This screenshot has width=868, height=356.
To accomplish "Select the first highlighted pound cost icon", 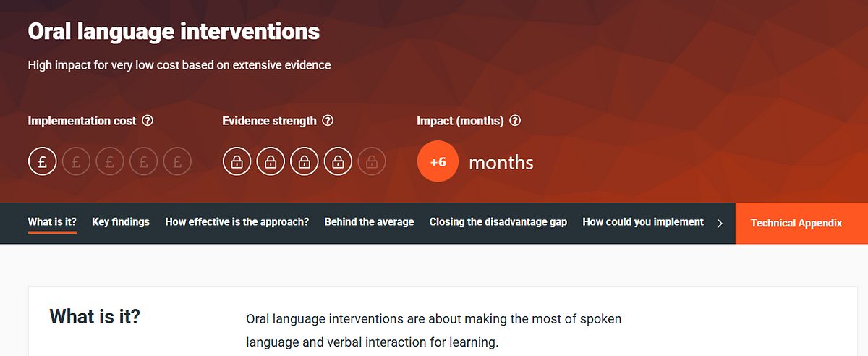I will (x=42, y=162).
